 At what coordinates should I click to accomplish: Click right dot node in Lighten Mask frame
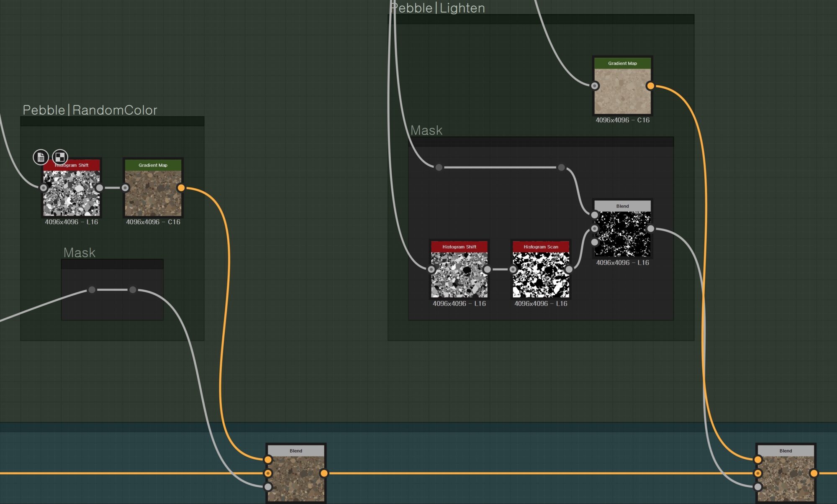[x=561, y=167]
